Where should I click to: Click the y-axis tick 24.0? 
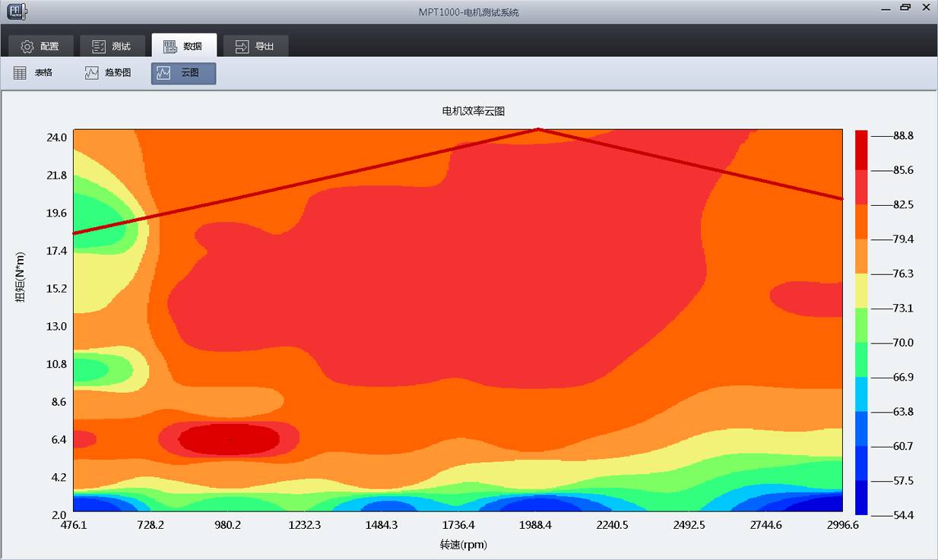(58, 138)
